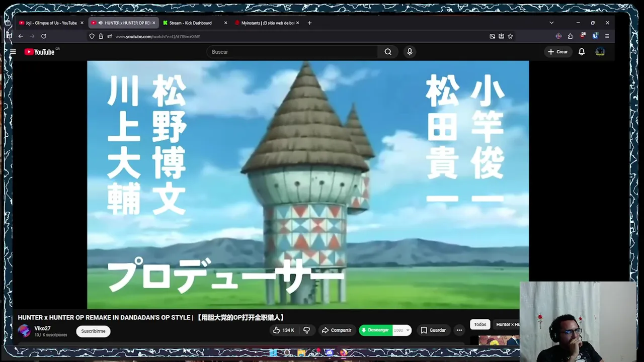Click the Compartir share button

point(336,330)
